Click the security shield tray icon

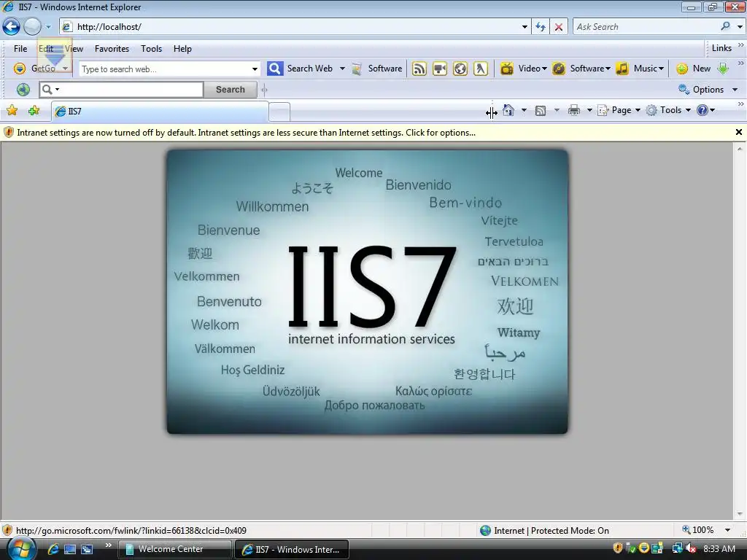pyautogui.click(x=618, y=548)
